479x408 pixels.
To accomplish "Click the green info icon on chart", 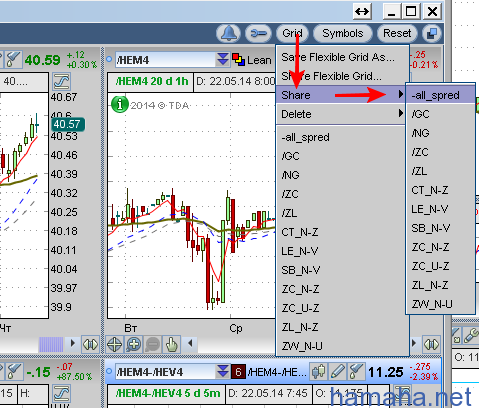I will tap(120, 104).
